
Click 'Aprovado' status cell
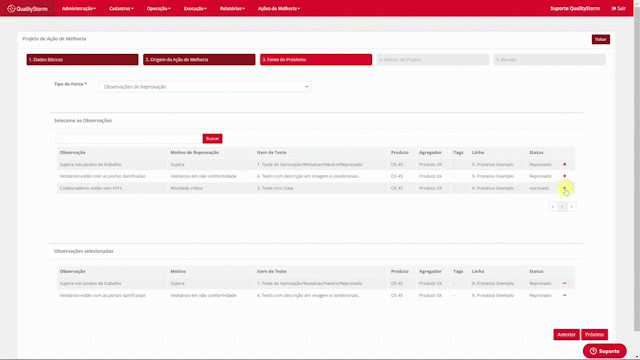click(539, 188)
